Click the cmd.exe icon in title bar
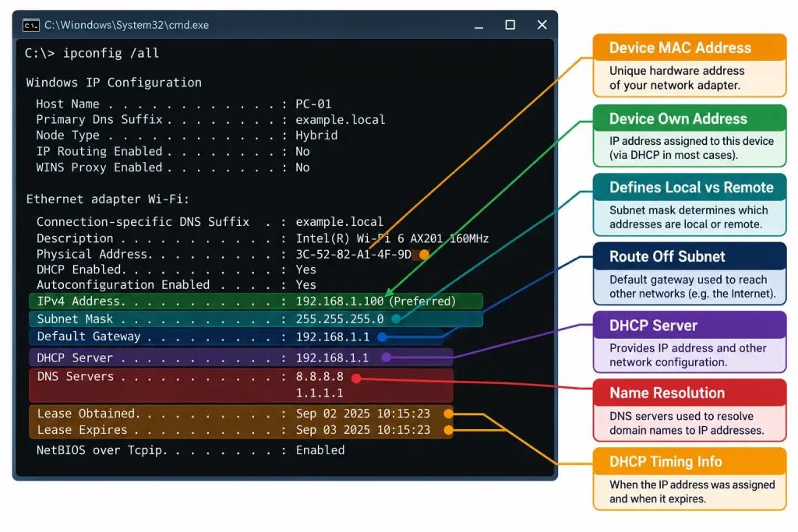The width and height of the screenshot is (798, 532). pyautogui.click(x=30, y=25)
